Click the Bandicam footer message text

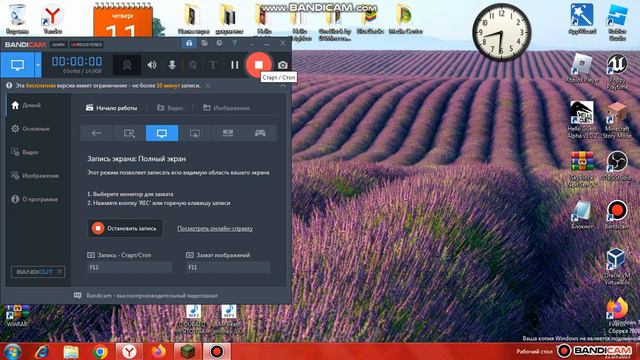[x=152, y=296]
